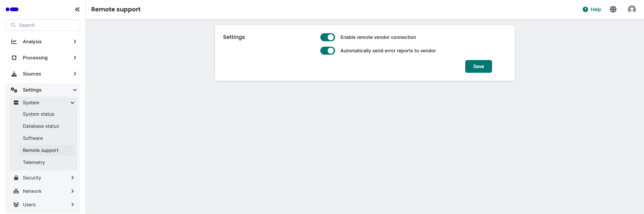
Task: Click the Users group icon
Action: [16, 204]
